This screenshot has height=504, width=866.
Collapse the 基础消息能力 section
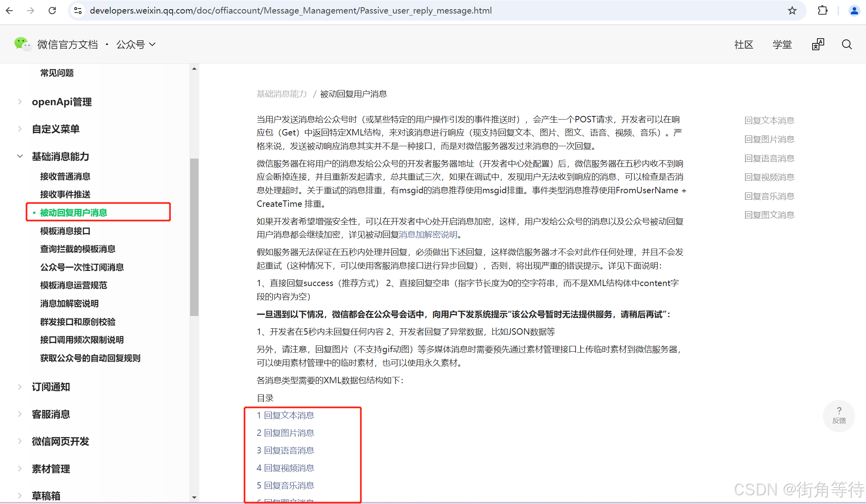pyautogui.click(x=20, y=157)
